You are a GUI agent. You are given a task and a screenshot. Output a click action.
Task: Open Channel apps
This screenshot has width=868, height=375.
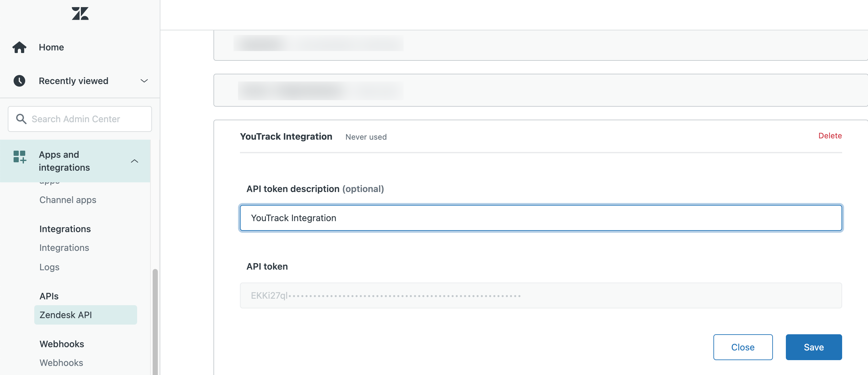(67, 199)
